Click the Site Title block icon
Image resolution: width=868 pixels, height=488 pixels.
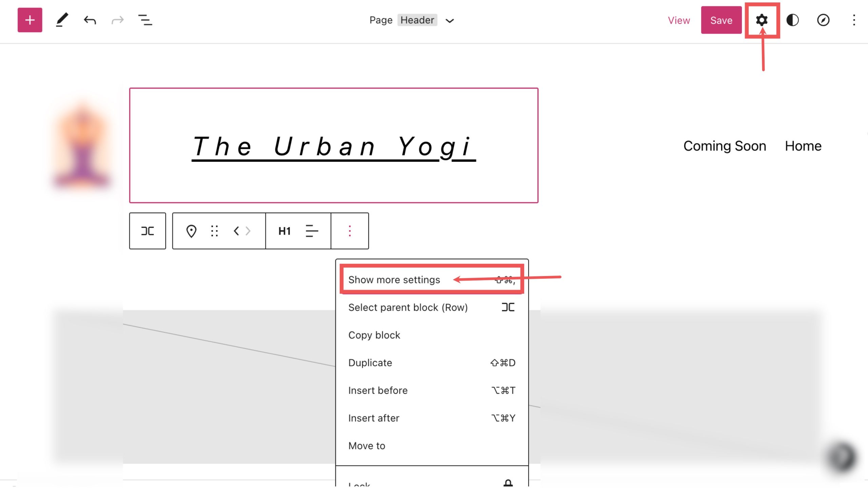pyautogui.click(x=191, y=231)
